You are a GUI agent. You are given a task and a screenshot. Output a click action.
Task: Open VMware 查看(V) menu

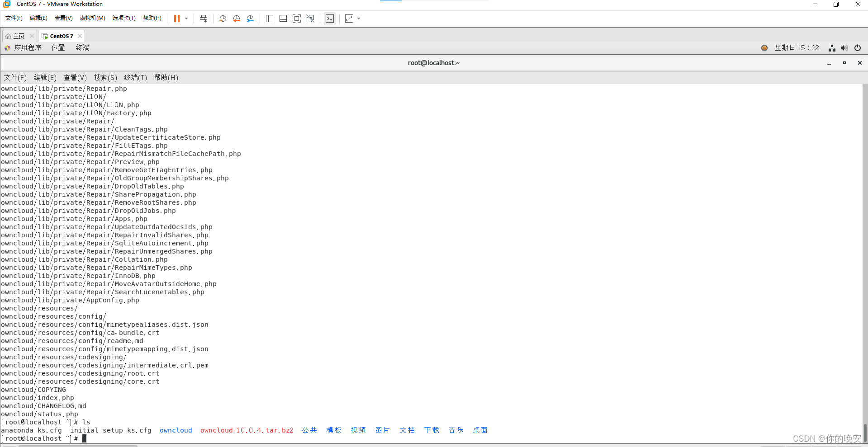coord(64,18)
